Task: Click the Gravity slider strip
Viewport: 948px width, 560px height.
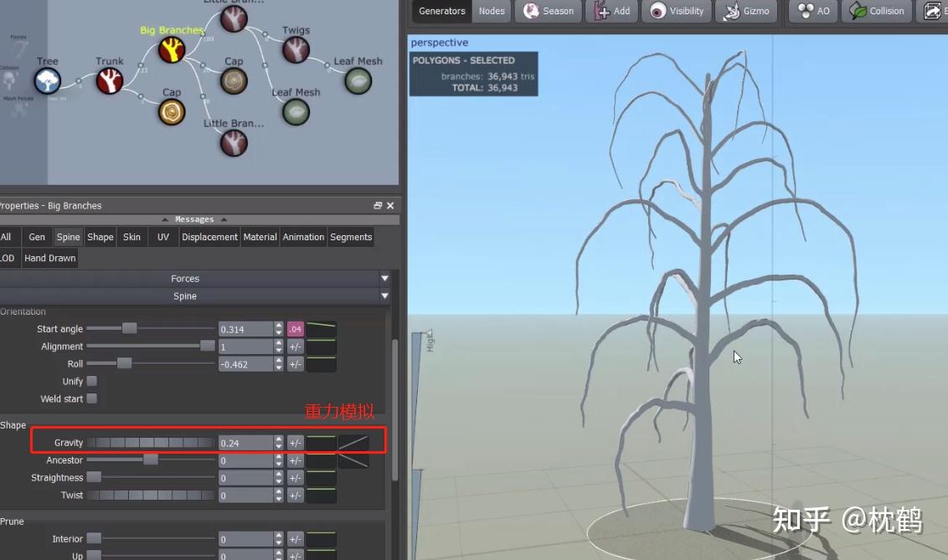Action: tap(151, 443)
